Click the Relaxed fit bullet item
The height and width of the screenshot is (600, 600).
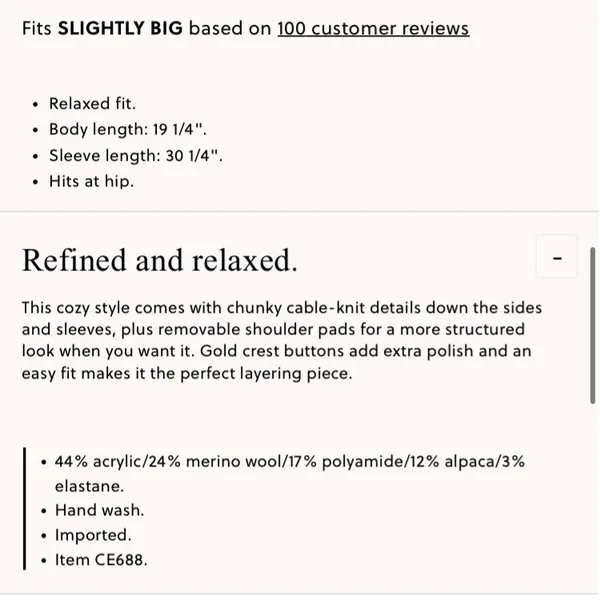92,104
